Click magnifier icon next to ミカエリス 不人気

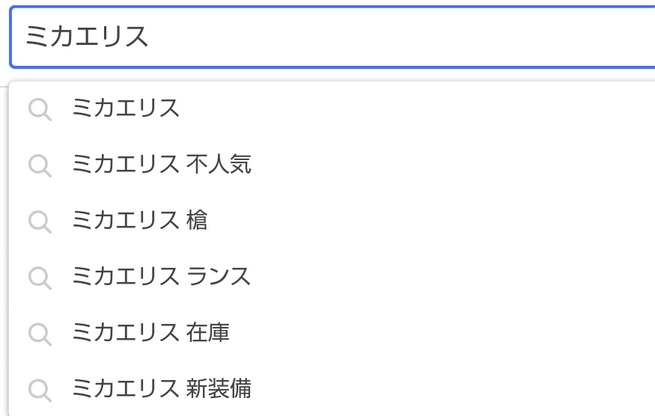click(x=40, y=165)
